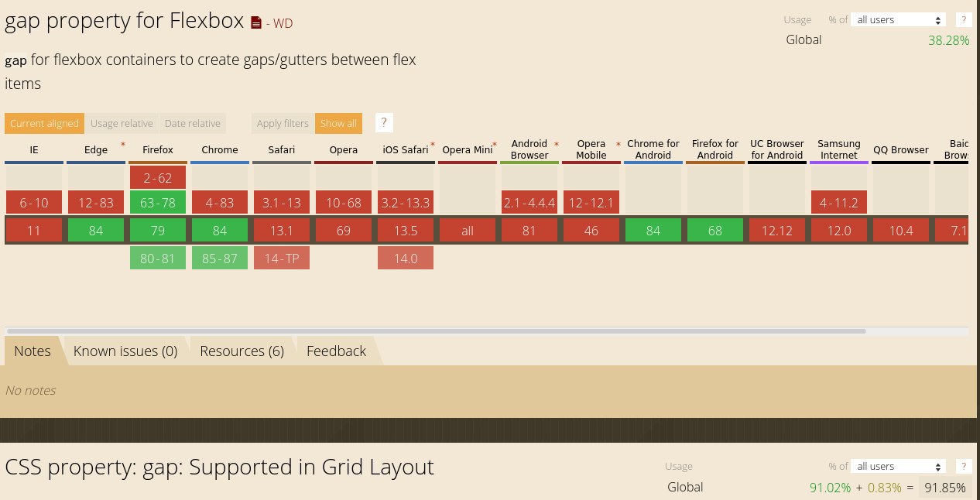Click the help button beside Grid Layout usage dropdown
The height and width of the screenshot is (500, 980).
[964, 466]
